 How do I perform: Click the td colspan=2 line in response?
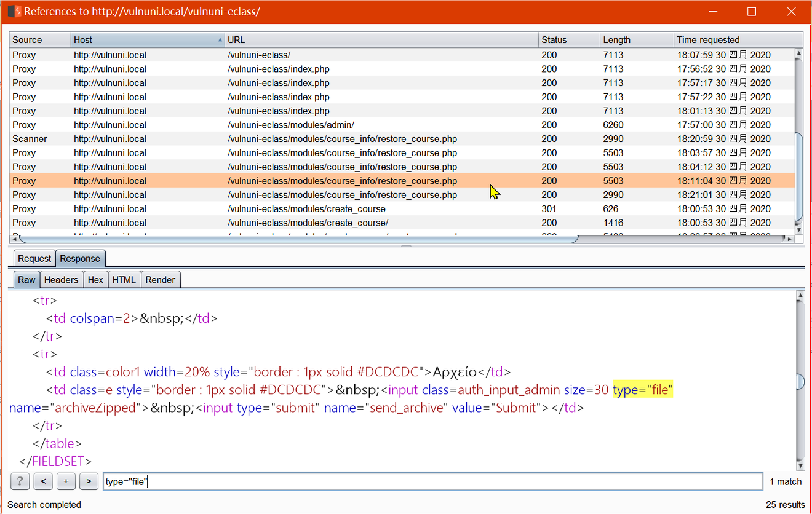pos(132,318)
